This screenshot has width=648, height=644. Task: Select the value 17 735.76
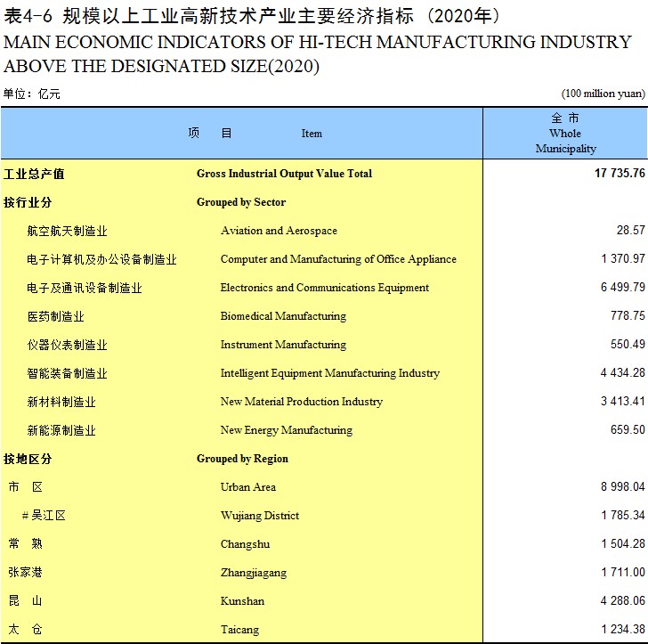(x=620, y=174)
